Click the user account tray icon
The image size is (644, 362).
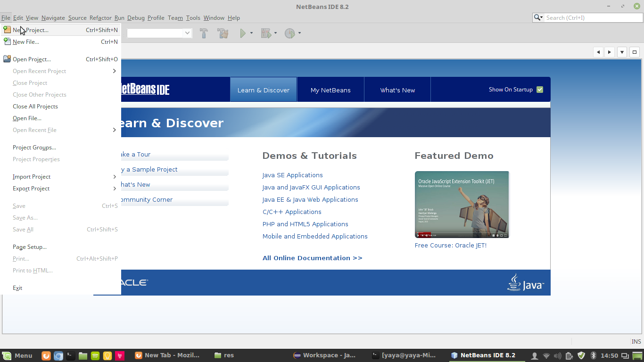[535, 356]
